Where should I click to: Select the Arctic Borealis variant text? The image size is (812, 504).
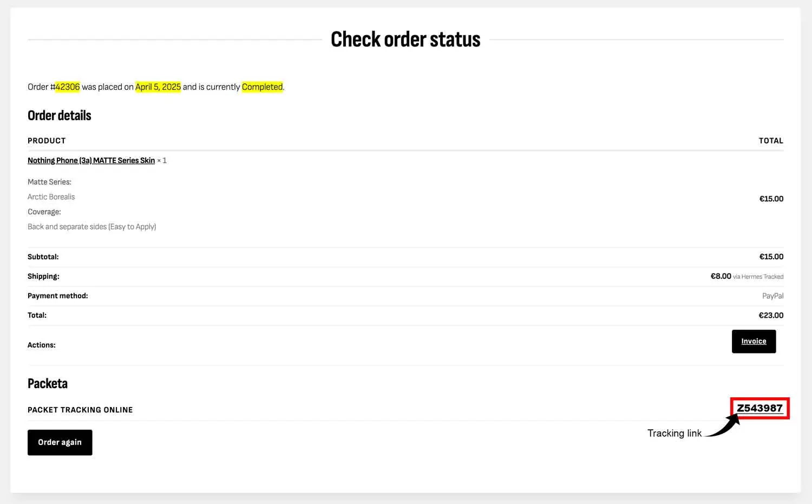[51, 197]
